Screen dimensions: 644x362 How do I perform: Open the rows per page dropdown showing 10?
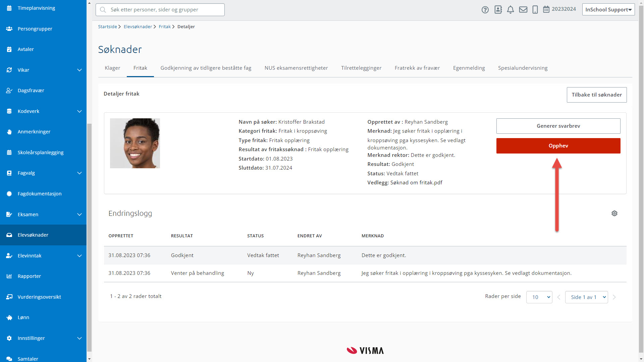point(539,297)
